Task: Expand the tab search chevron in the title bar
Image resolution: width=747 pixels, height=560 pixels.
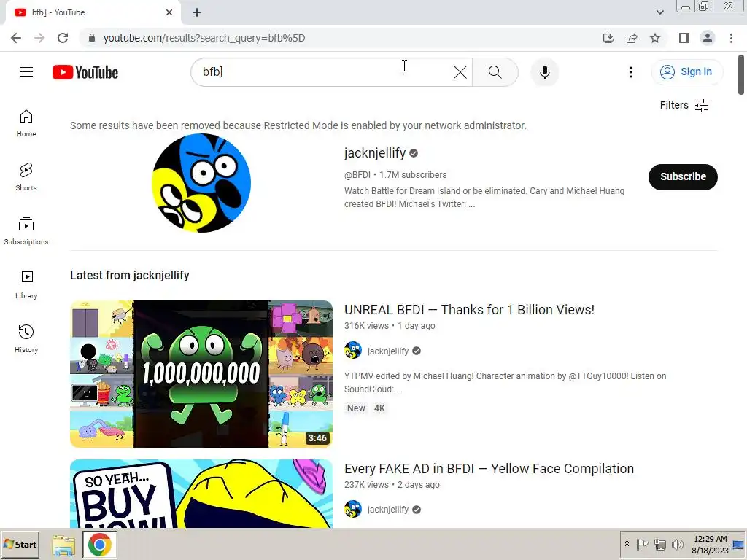Action: [659, 12]
